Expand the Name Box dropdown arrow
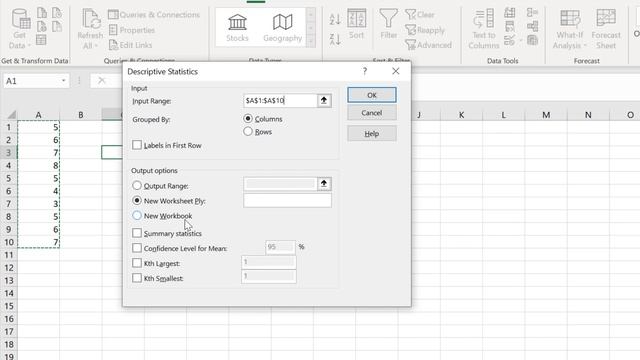The image size is (640, 360). 63,81
